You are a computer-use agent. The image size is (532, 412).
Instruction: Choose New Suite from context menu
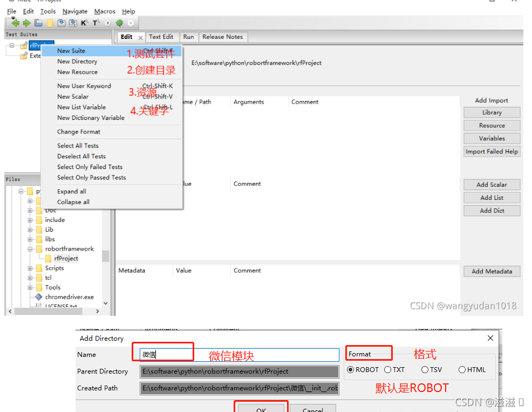pyautogui.click(x=112, y=51)
